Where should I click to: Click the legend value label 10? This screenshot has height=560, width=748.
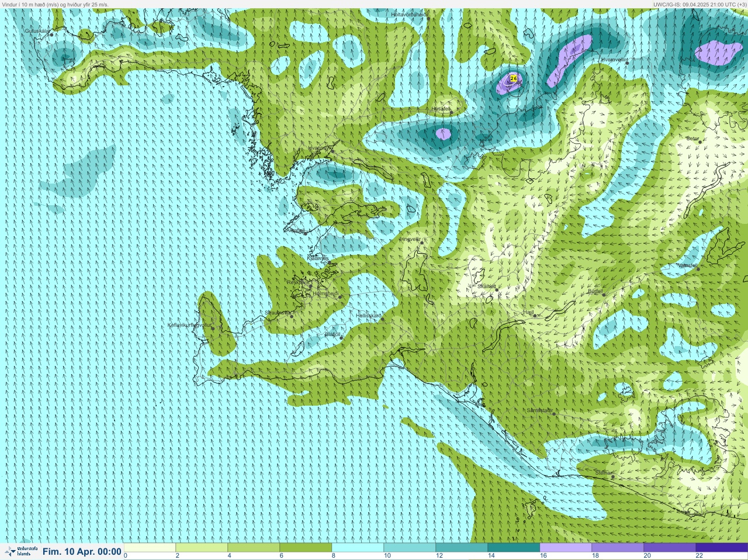coord(387,556)
